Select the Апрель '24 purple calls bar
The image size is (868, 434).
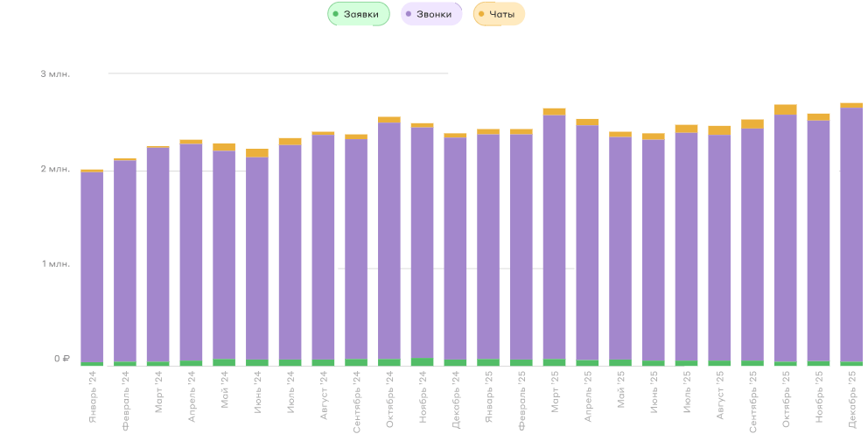point(192,252)
